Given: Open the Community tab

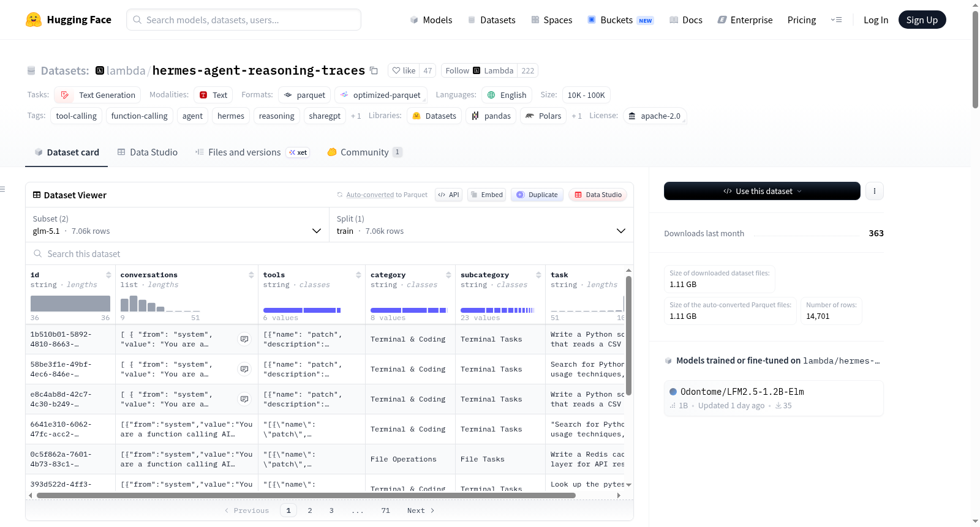Looking at the screenshot, I should click(x=365, y=152).
